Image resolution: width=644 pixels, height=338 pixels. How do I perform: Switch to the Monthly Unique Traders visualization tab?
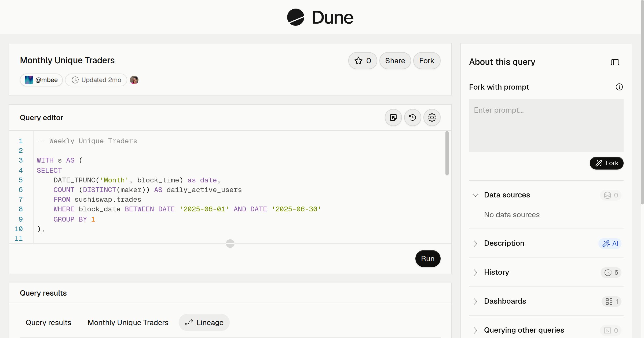pos(128,322)
